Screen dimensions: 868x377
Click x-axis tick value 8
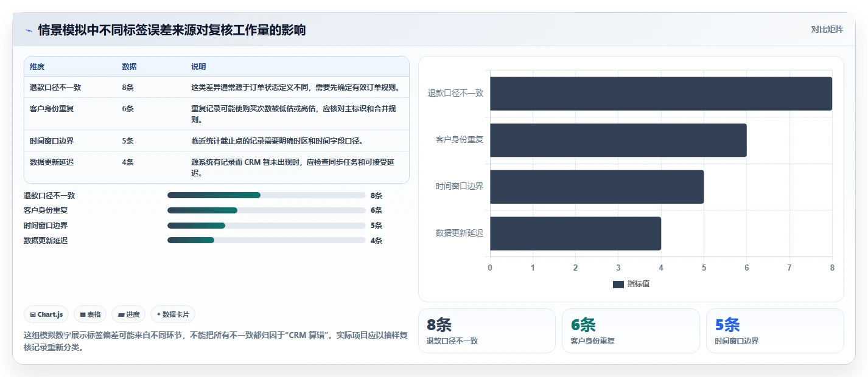pyautogui.click(x=832, y=268)
